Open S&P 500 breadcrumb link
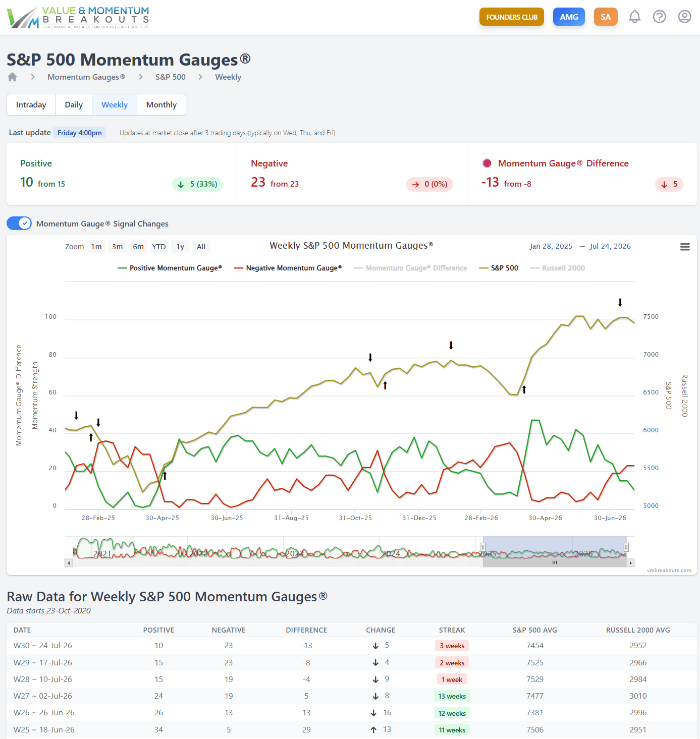700x739 pixels. [x=171, y=77]
